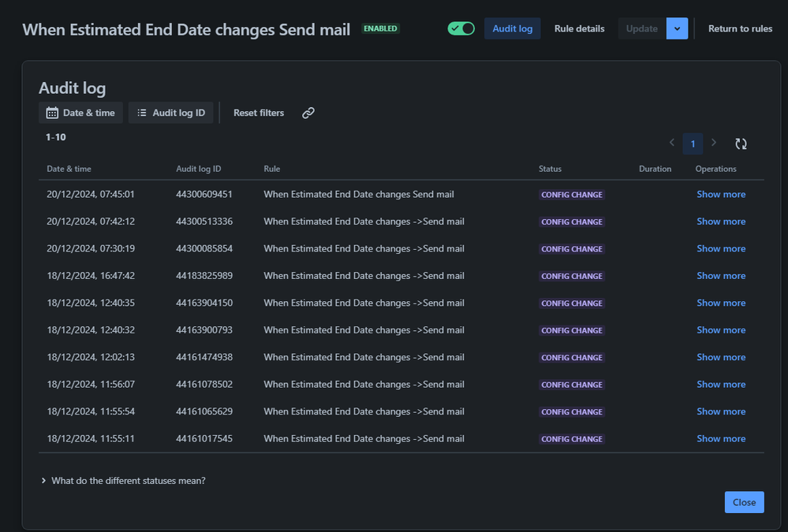Show more for log 44163904150
The height and width of the screenshot is (532, 788).
(x=721, y=303)
